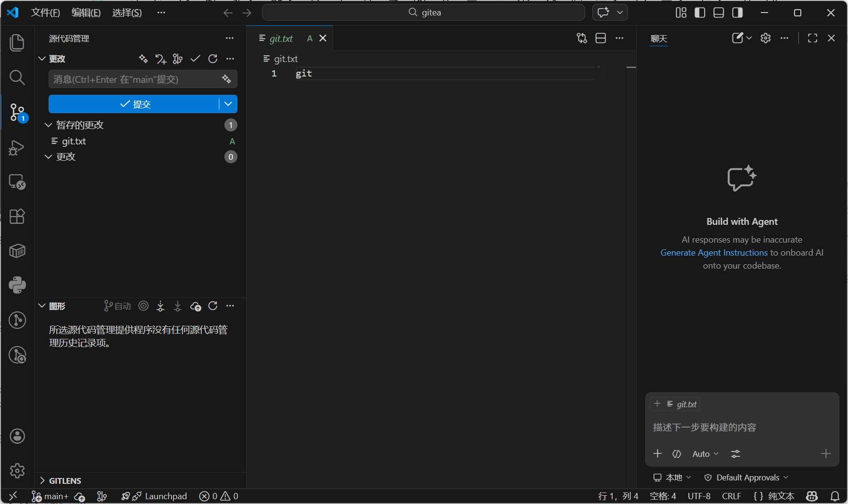
Task: Open the Manage gear in activity bar
Action: [17, 470]
